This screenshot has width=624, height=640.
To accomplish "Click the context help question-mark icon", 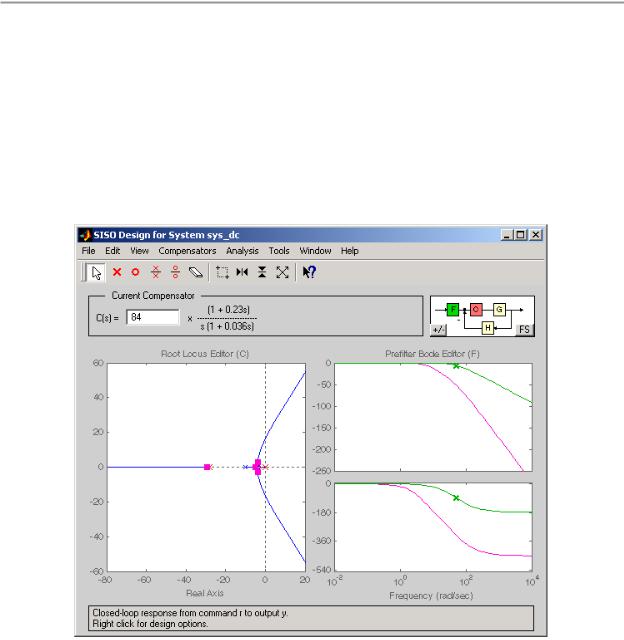I will pos(309,272).
